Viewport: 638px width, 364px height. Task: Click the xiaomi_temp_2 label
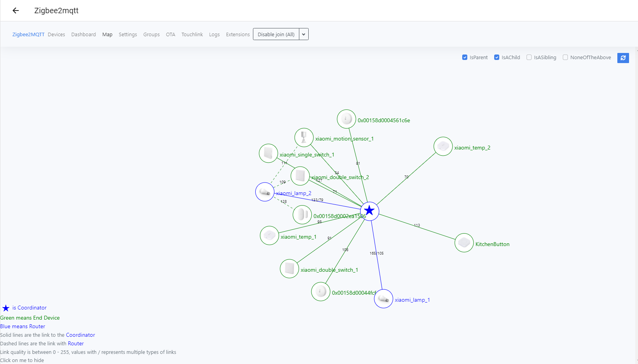(472, 148)
